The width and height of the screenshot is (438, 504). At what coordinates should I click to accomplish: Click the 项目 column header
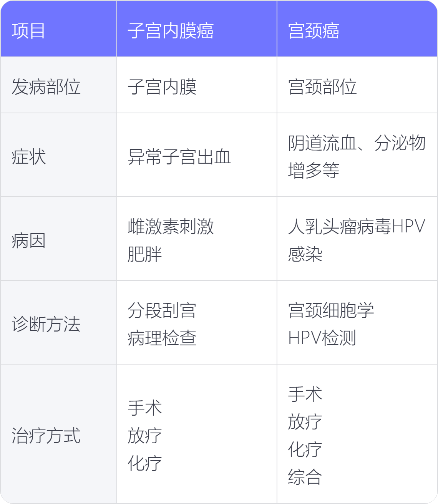58,29
